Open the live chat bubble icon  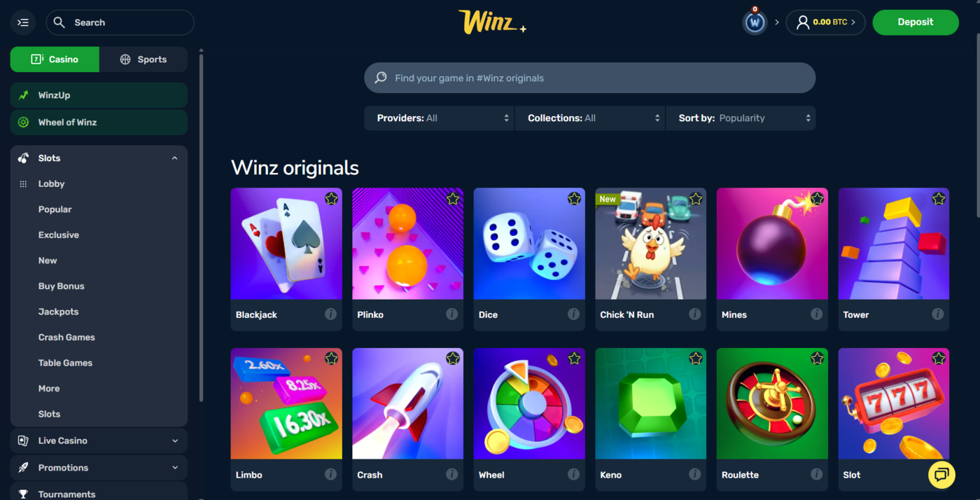(941, 475)
